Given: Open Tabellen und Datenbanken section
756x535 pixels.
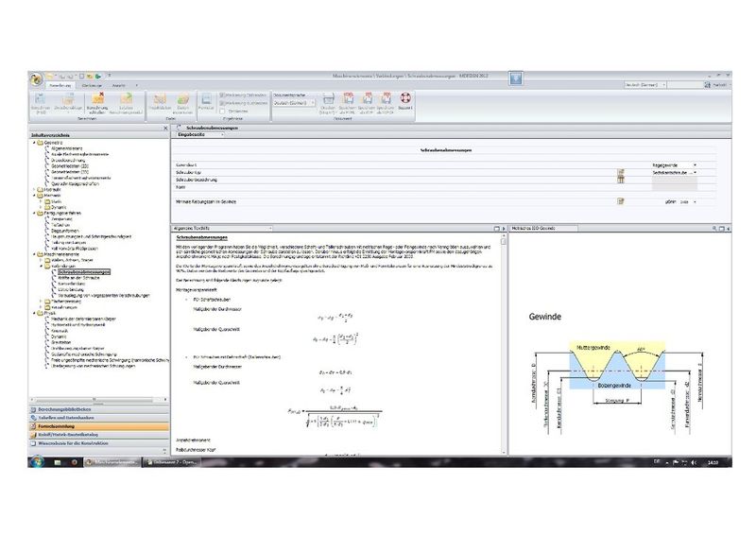Looking at the screenshot, I should 99,418.
